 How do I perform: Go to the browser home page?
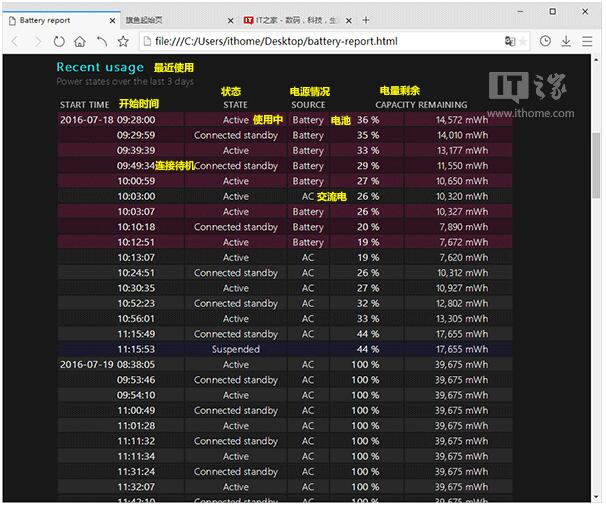pos(81,42)
